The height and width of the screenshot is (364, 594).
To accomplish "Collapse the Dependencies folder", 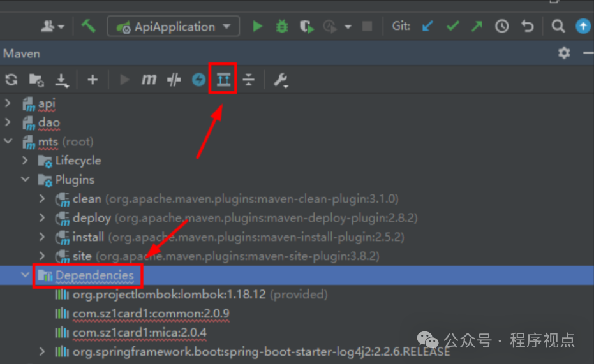I will [x=25, y=275].
